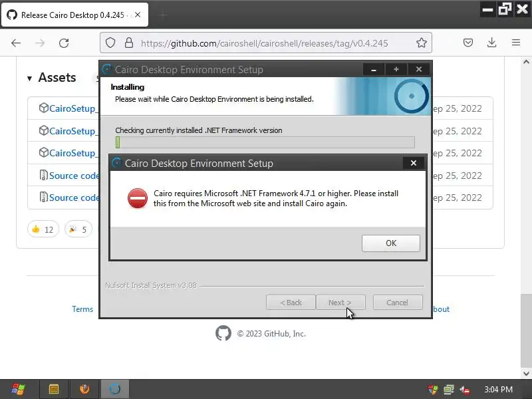Click the GitHub logo in footer
The width and height of the screenshot is (532, 399).
[x=223, y=334]
